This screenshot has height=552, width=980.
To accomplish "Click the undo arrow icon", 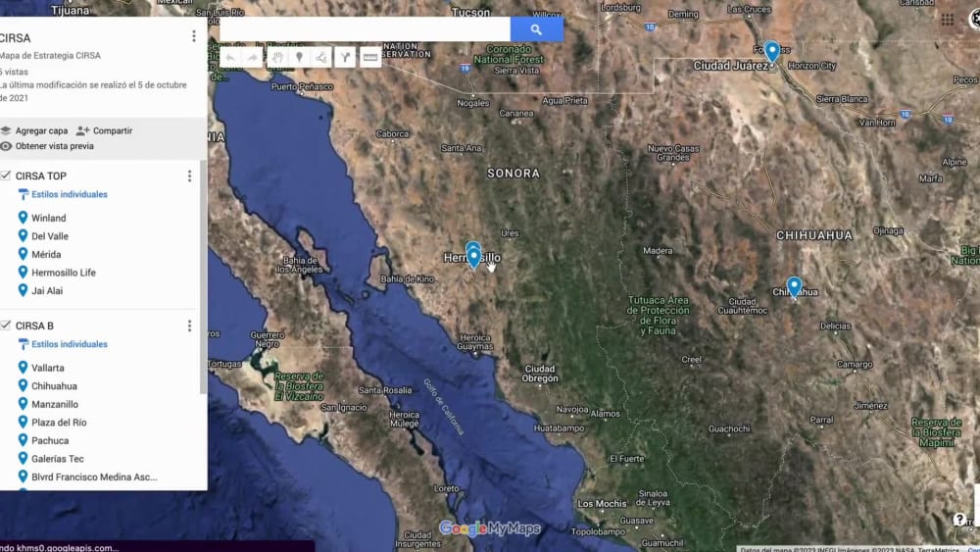I will 230,58.
